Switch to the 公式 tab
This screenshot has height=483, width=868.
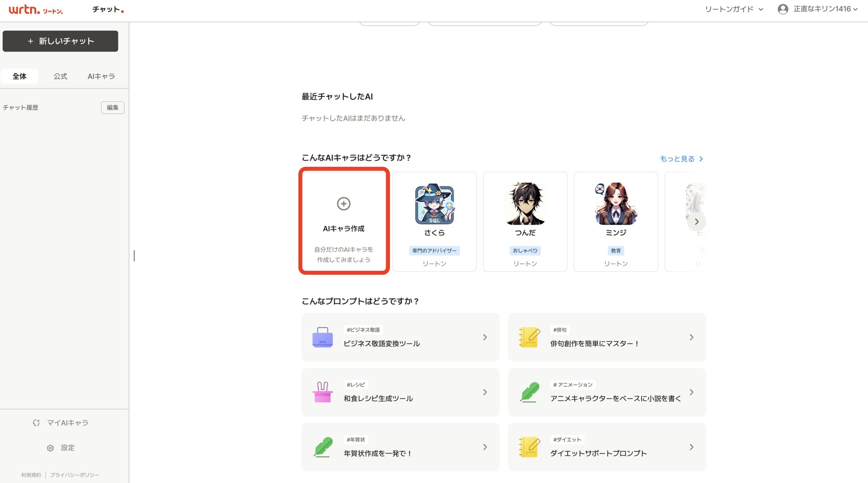point(60,76)
